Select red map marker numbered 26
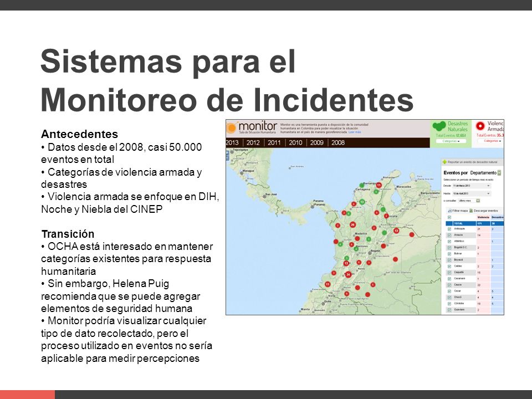 tap(352, 224)
